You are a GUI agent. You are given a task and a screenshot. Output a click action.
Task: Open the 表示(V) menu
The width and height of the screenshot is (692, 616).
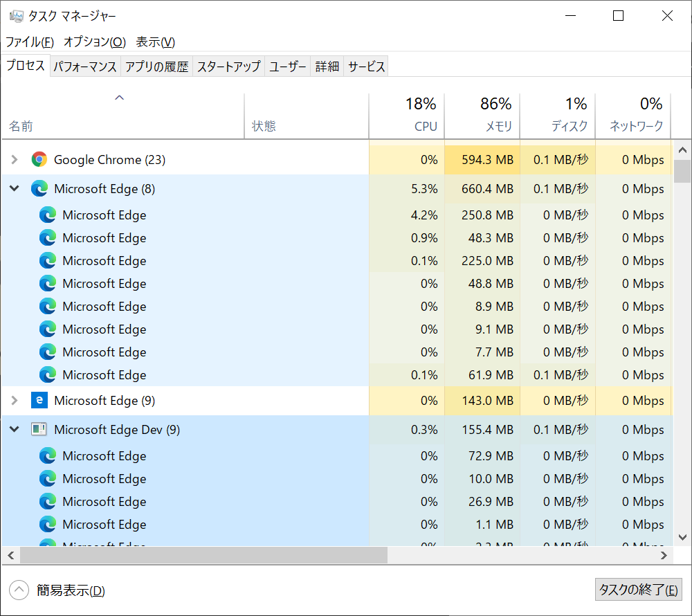pyautogui.click(x=155, y=42)
